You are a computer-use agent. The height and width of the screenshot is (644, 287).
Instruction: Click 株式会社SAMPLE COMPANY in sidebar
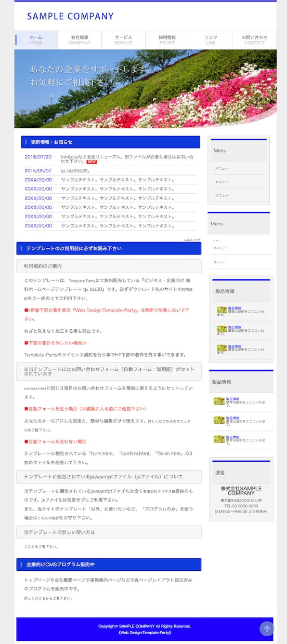(x=241, y=491)
